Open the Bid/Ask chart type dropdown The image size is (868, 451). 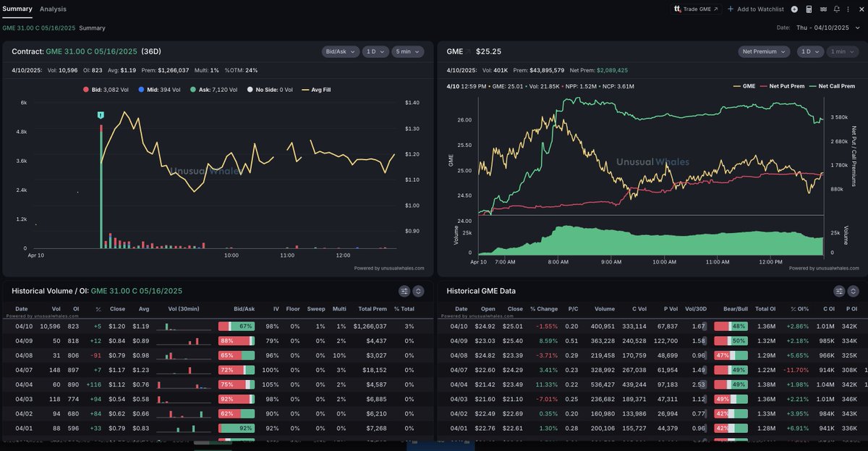[x=340, y=51]
